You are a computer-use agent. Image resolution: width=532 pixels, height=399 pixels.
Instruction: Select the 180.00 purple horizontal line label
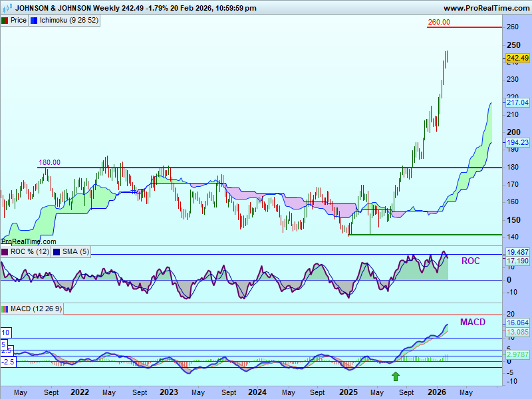point(49,162)
